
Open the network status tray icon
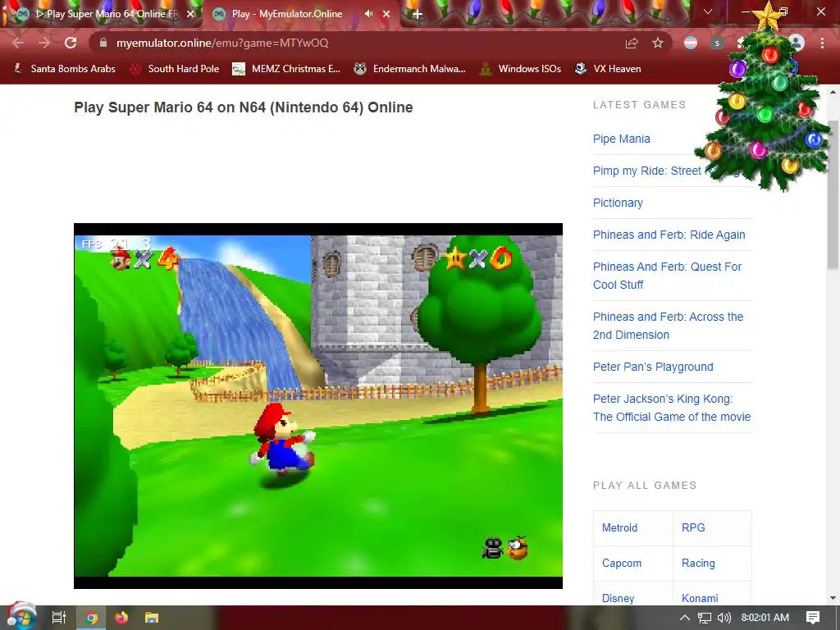click(x=705, y=618)
